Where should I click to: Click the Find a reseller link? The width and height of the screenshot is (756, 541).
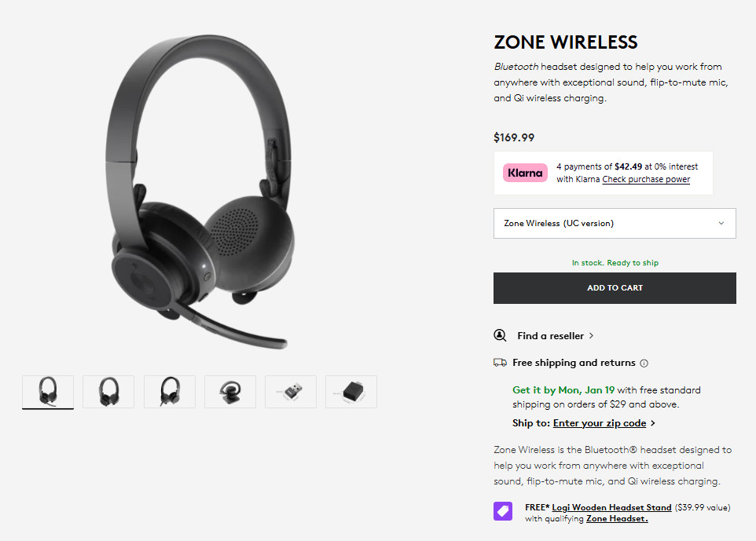pos(550,336)
